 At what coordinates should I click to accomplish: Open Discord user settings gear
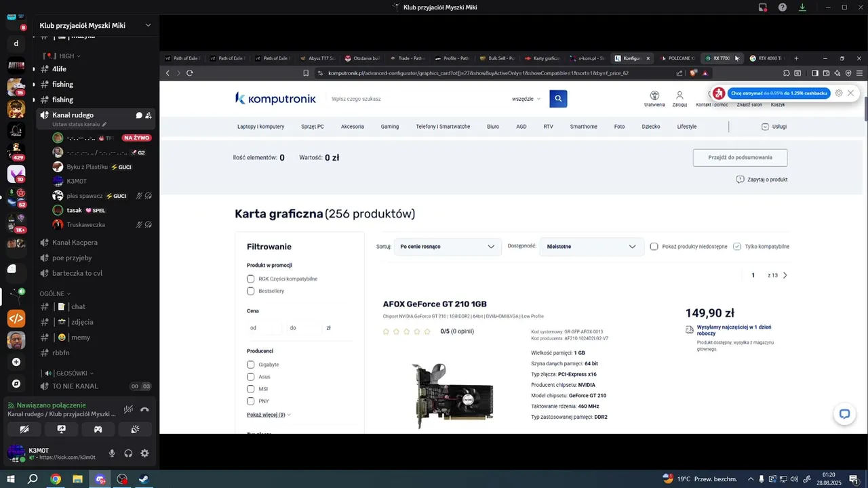click(144, 453)
